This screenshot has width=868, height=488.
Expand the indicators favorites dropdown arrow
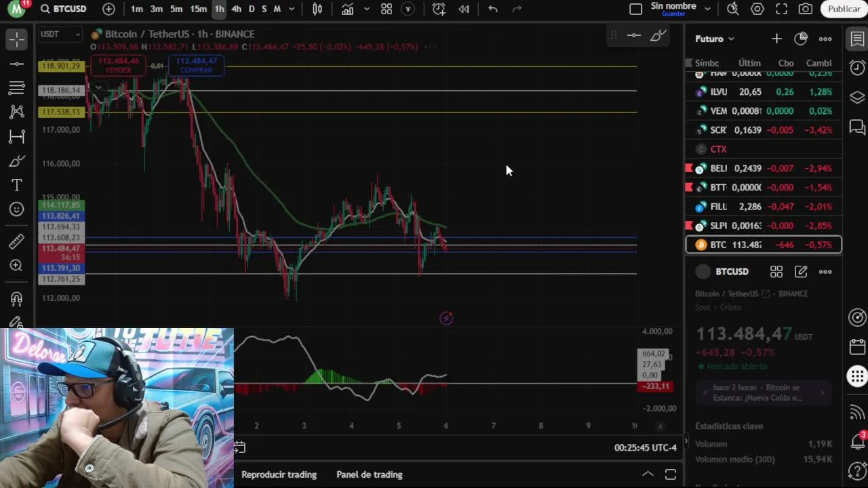[367, 9]
